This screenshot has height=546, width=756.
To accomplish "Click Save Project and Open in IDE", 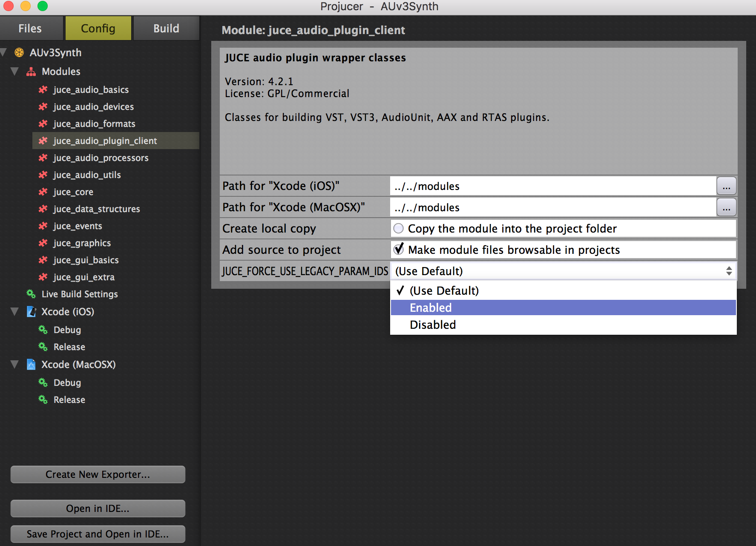I will [98, 534].
